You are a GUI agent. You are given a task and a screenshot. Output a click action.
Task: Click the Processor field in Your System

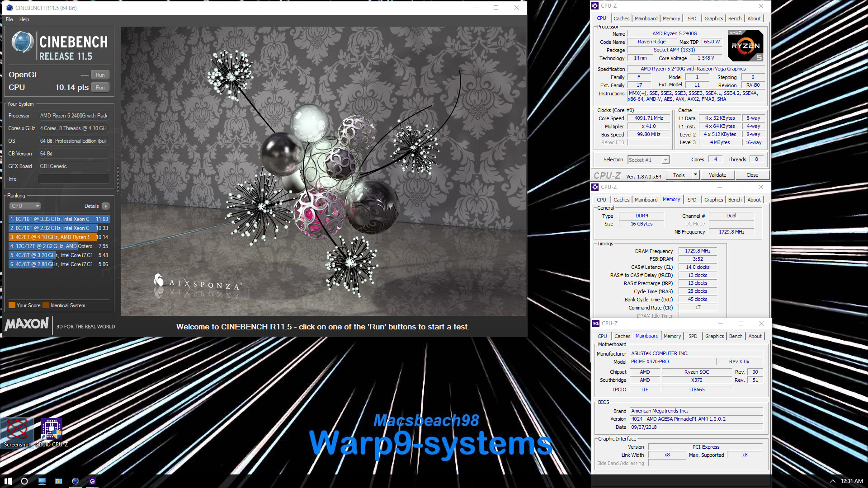tap(74, 116)
